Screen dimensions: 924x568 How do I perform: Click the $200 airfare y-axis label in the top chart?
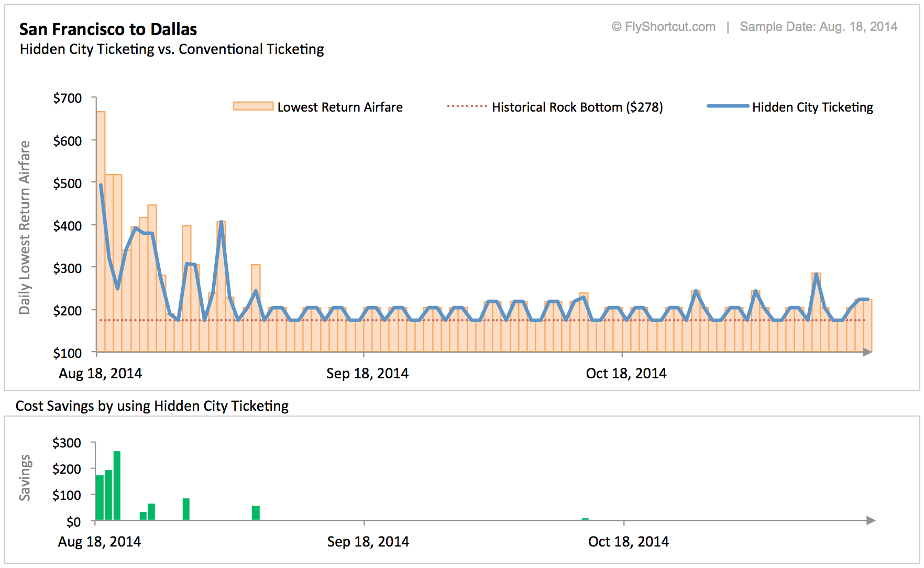68,311
